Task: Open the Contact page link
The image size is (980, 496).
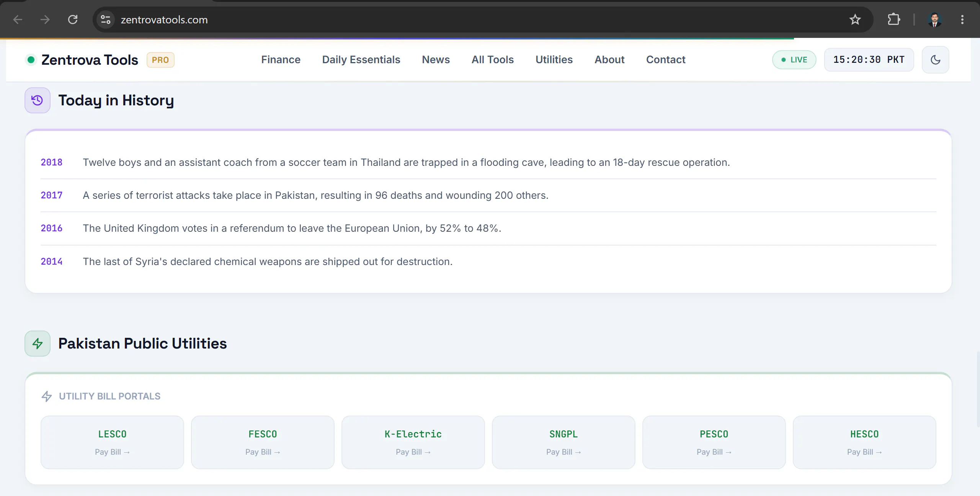Action: tap(666, 60)
